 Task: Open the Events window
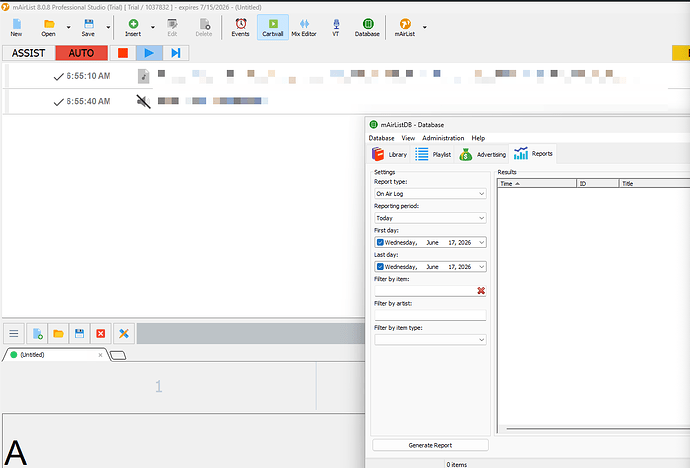click(240, 27)
